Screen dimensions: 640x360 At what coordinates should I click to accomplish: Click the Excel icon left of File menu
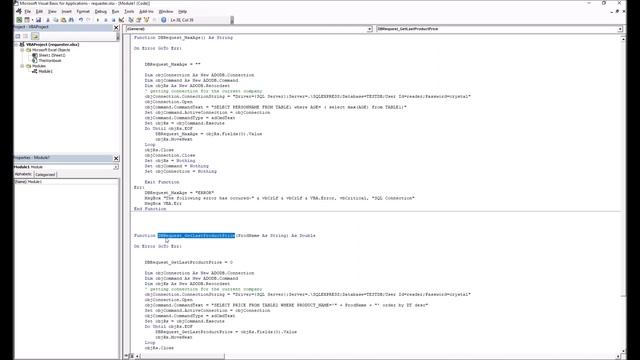click(x=19, y=11)
